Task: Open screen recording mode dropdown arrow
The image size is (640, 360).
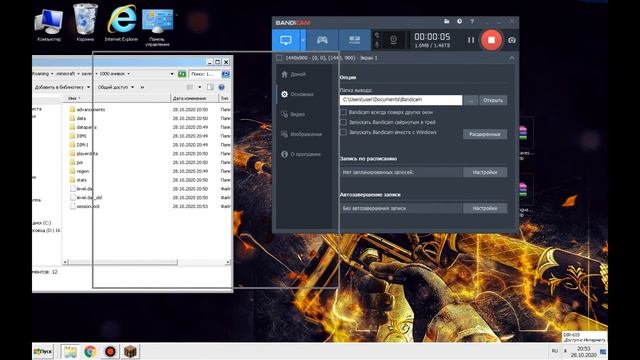Action: [303, 40]
